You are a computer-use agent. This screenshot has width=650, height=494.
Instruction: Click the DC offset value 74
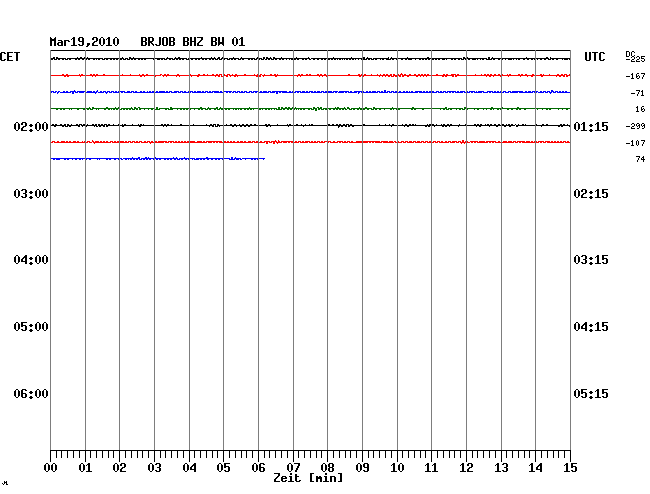tap(640, 159)
